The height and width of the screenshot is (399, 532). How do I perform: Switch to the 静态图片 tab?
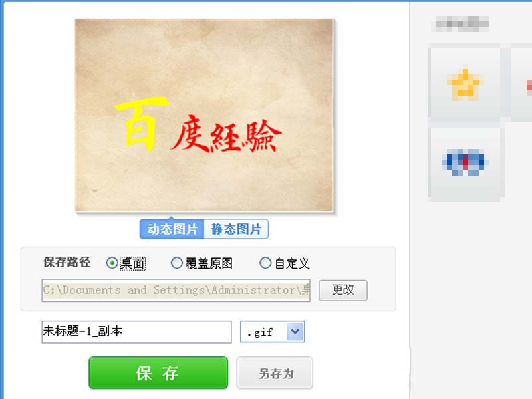pyautogui.click(x=236, y=229)
